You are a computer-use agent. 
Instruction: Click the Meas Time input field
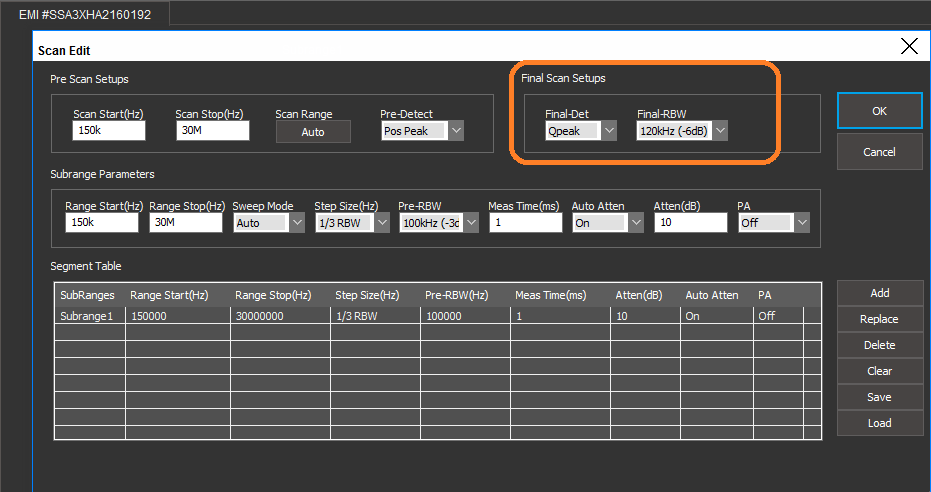pyautogui.click(x=524, y=223)
